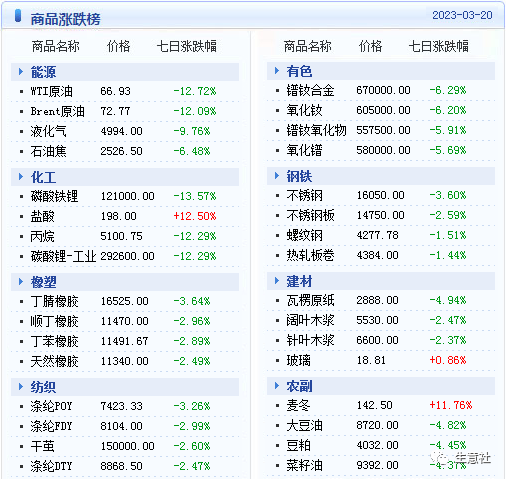Select 针叶木浆 commodity name
The width and height of the screenshot is (506, 479).
[310, 340]
